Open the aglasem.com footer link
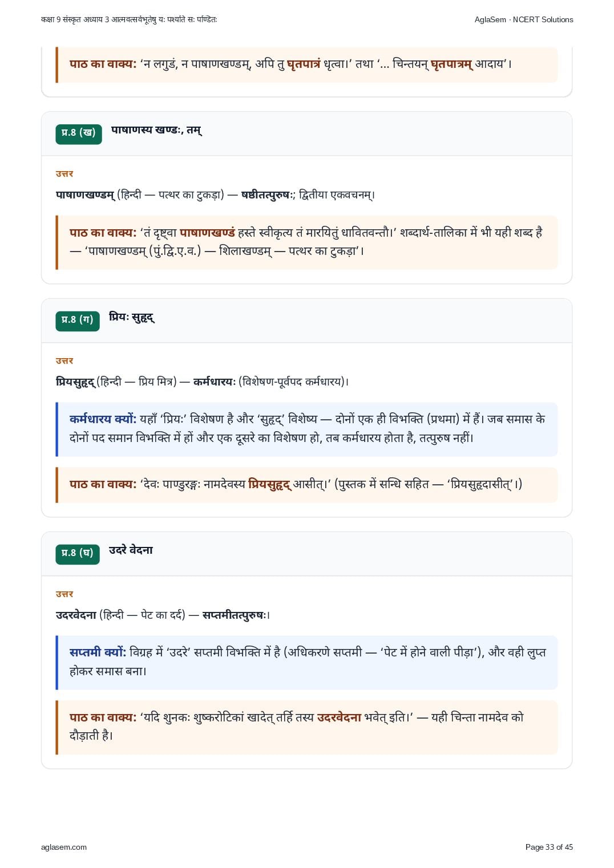The image size is (614, 868). tap(64, 847)
